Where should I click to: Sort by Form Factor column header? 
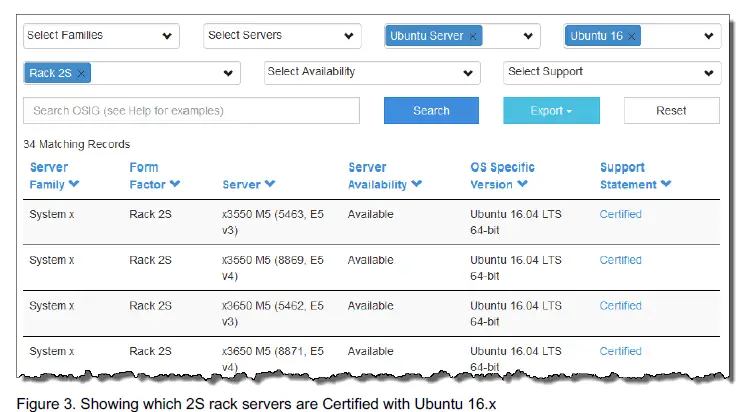pos(154,176)
